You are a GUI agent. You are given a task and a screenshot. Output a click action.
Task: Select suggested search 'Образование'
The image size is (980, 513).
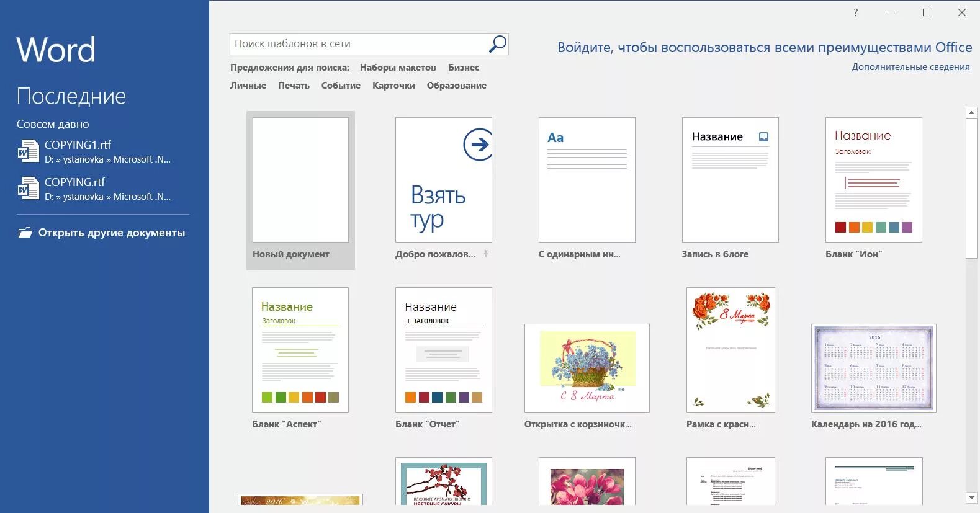click(x=457, y=86)
